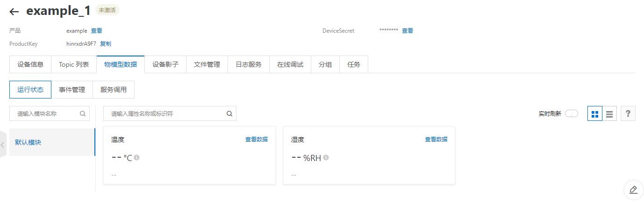Click 复制 link next to ProductKey
Screen dimensions: 644x203
(106, 44)
